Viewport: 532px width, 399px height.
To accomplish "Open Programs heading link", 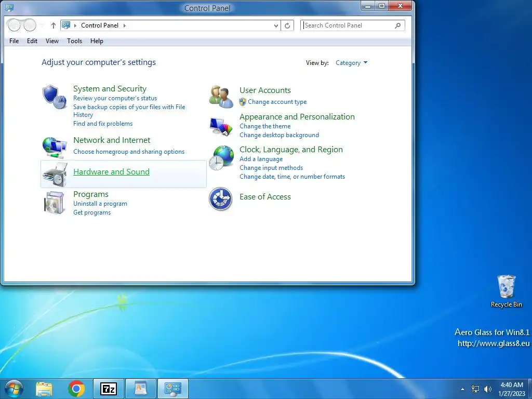I will pos(91,194).
